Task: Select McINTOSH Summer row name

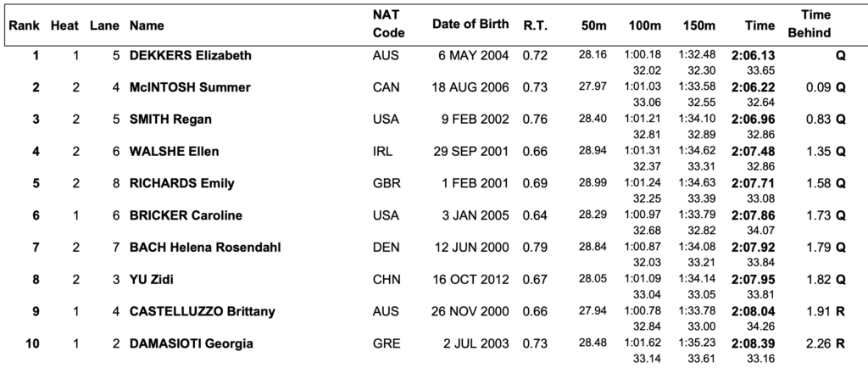Action: click(x=190, y=87)
